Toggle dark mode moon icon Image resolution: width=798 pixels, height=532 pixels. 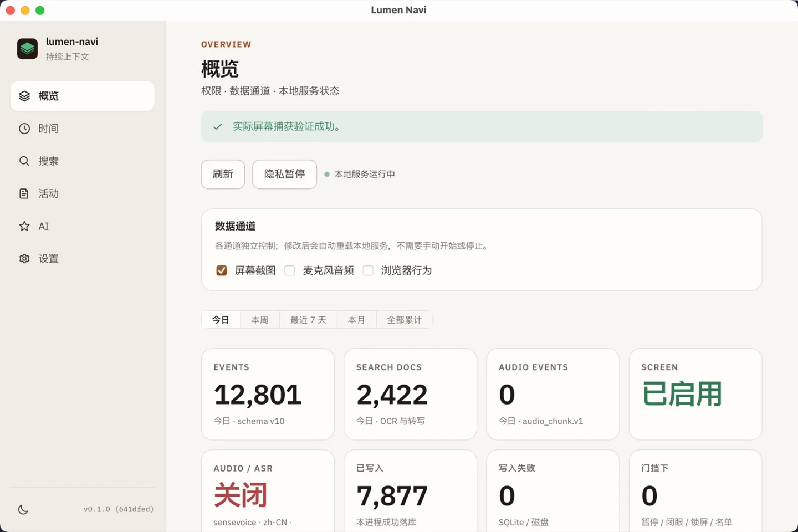[x=23, y=509]
